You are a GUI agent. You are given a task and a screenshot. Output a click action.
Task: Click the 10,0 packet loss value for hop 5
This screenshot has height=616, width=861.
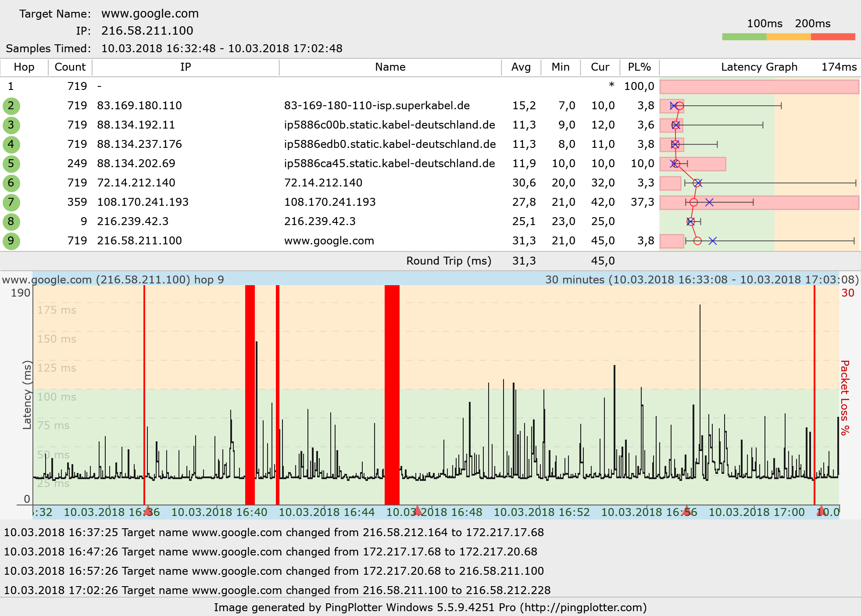tap(643, 164)
